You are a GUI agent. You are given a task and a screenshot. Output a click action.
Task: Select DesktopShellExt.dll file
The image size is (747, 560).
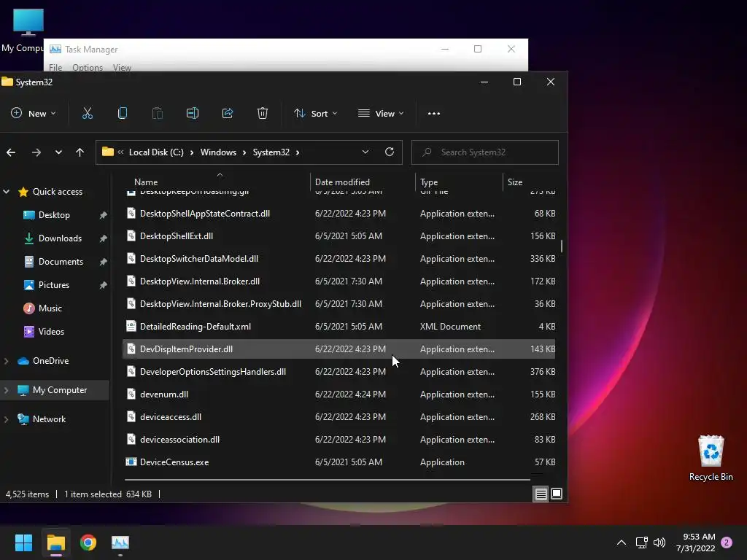338,236
